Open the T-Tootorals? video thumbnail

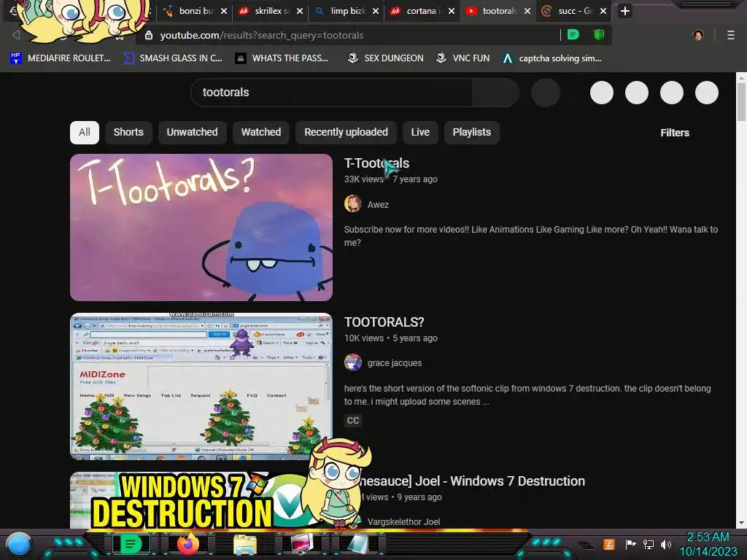coord(201,227)
